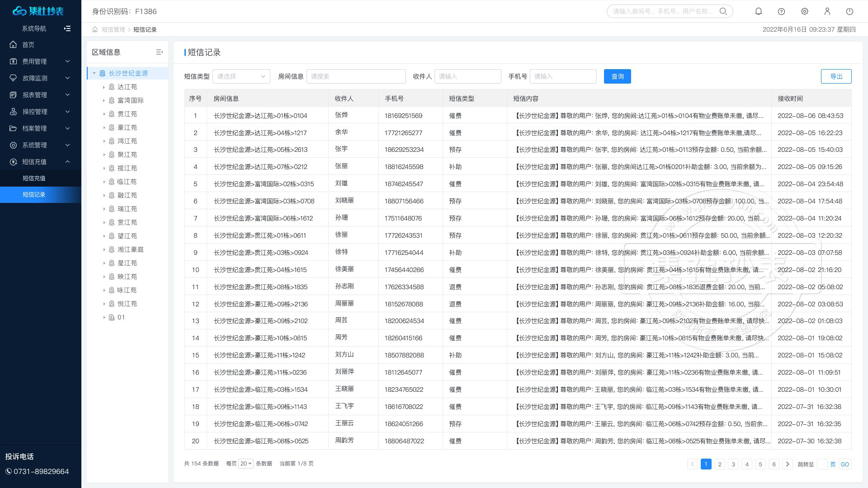868x488 pixels.
Task: Click the user profile icon
Action: pyautogui.click(x=827, y=11)
